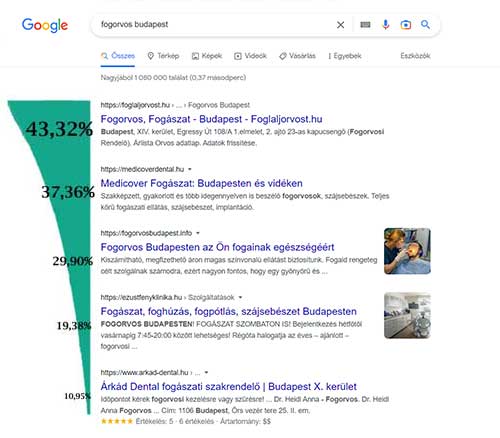Click the https://foglaljorvost.hu breadcrumb URL
This screenshot has height=438, width=500.
pyautogui.click(x=135, y=105)
